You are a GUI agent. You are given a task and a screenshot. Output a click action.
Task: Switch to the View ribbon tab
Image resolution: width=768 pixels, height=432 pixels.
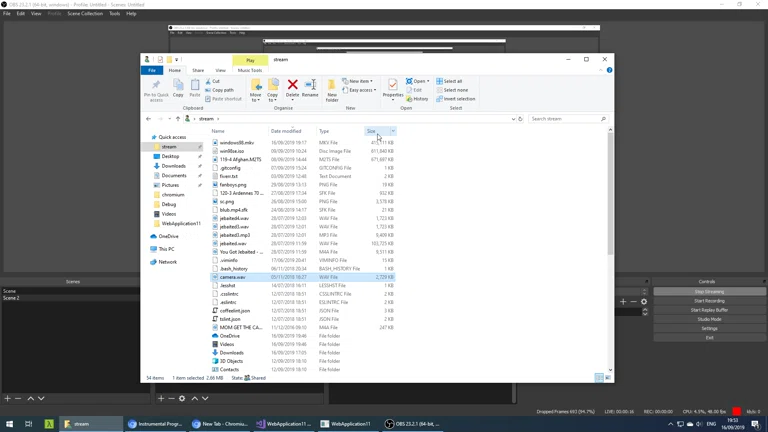[220, 70]
